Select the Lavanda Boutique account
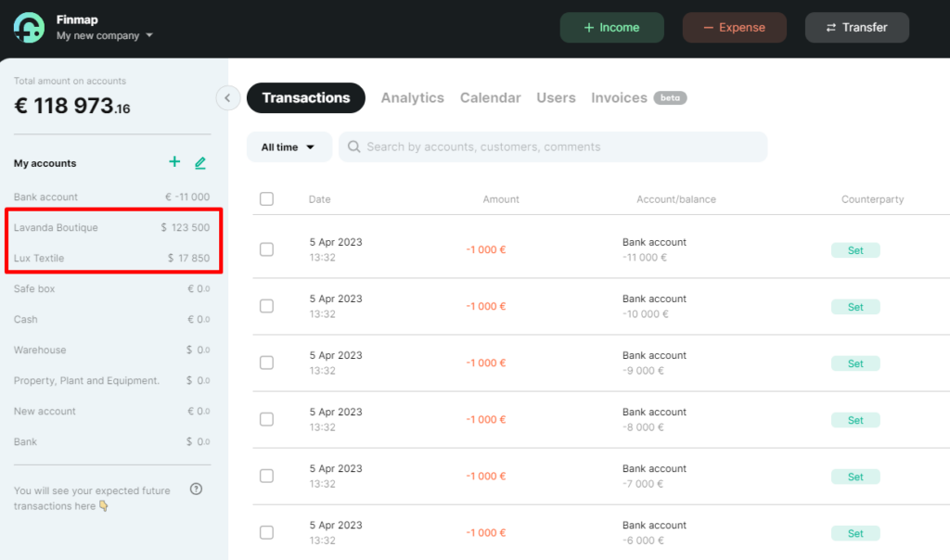950x560 pixels. click(112, 228)
